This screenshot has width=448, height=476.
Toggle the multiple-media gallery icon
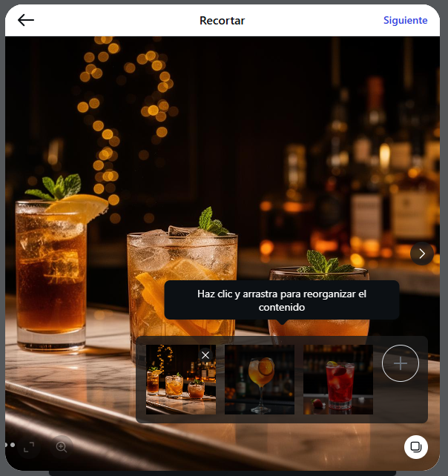416,447
